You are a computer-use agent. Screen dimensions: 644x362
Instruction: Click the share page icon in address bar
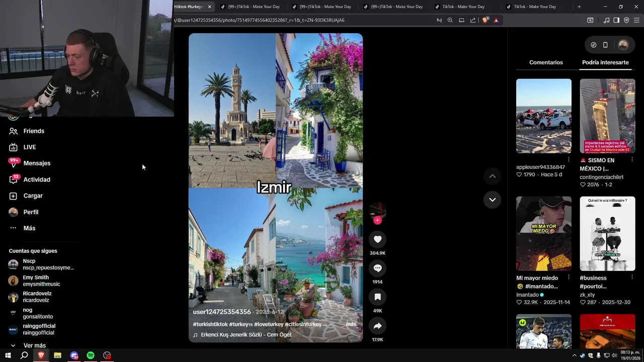tap(473, 20)
